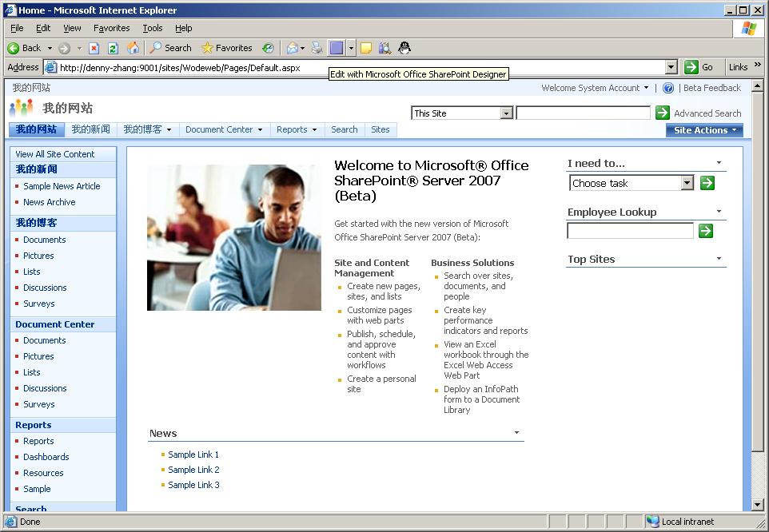Expand the News web part menu
769x532 pixels.
(x=516, y=433)
